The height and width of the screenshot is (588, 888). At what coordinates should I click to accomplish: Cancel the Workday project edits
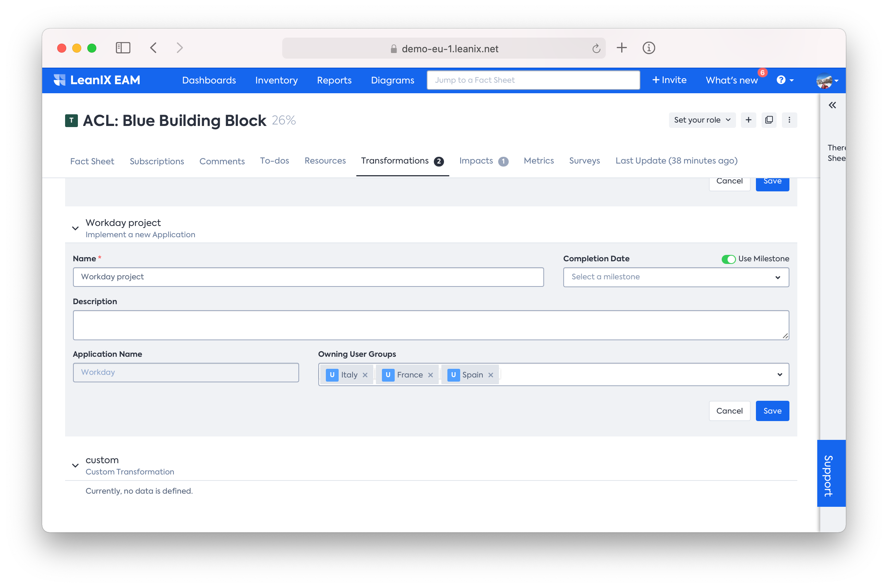click(x=729, y=411)
